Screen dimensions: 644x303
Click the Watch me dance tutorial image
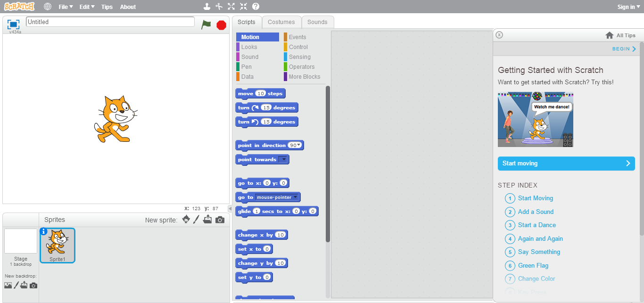click(536, 119)
